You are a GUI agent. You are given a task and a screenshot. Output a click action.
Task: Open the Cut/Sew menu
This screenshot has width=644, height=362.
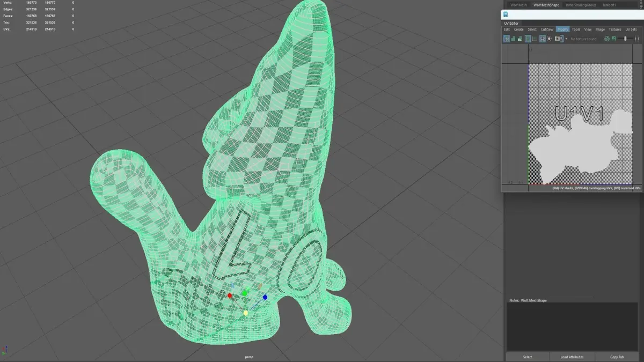point(547,29)
